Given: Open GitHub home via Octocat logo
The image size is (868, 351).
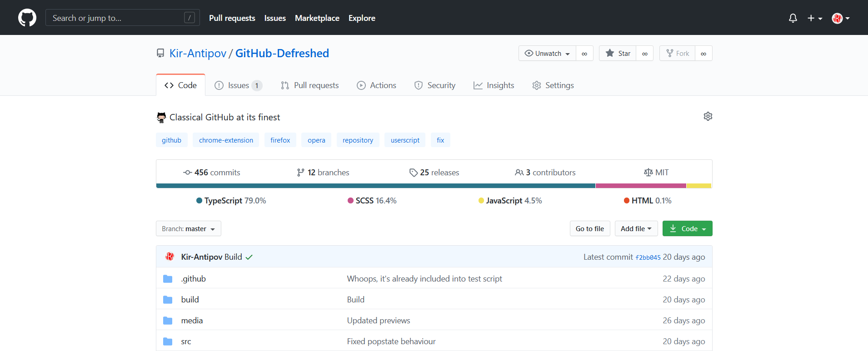Looking at the screenshot, I should click(27, 18).
